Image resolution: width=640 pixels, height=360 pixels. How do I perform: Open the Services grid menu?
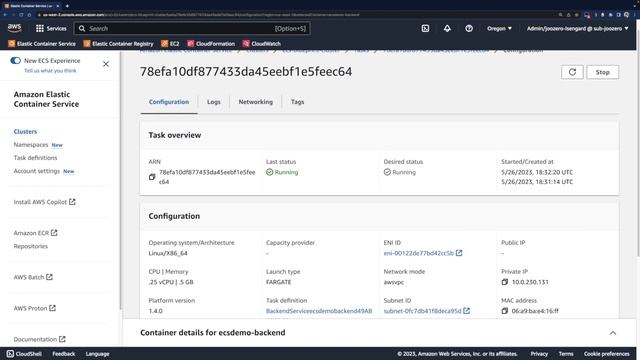tap(51, 28)
